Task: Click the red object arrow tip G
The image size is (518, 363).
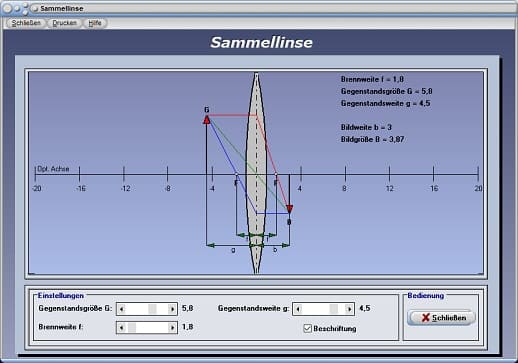Action: point(207,119)
